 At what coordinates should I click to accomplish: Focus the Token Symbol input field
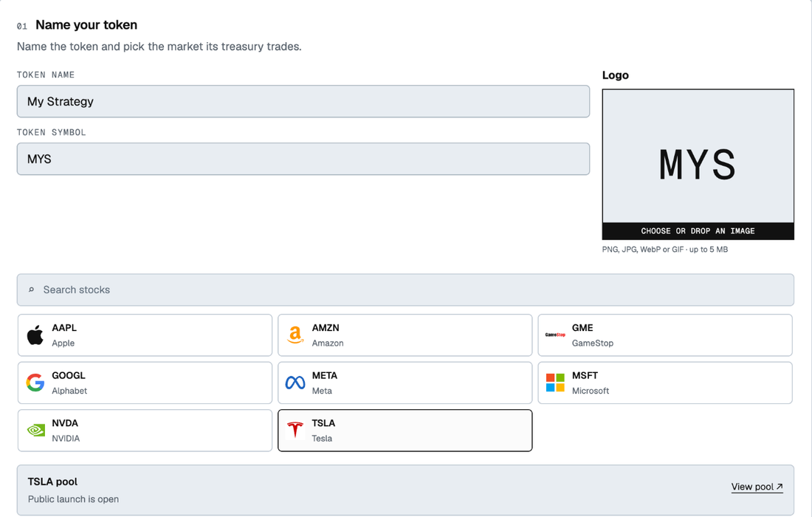(x=303, y=159)
